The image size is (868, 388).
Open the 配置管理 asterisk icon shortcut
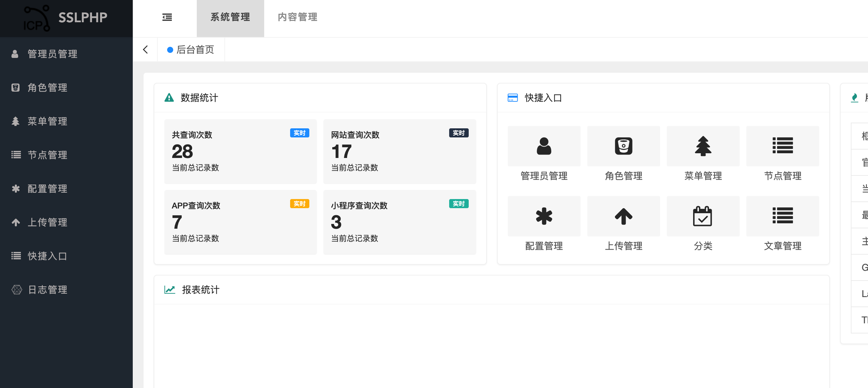[544, 216]
